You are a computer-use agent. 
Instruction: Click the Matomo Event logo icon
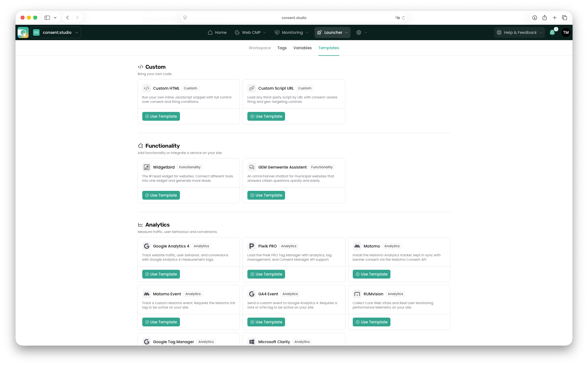[147, 294]
